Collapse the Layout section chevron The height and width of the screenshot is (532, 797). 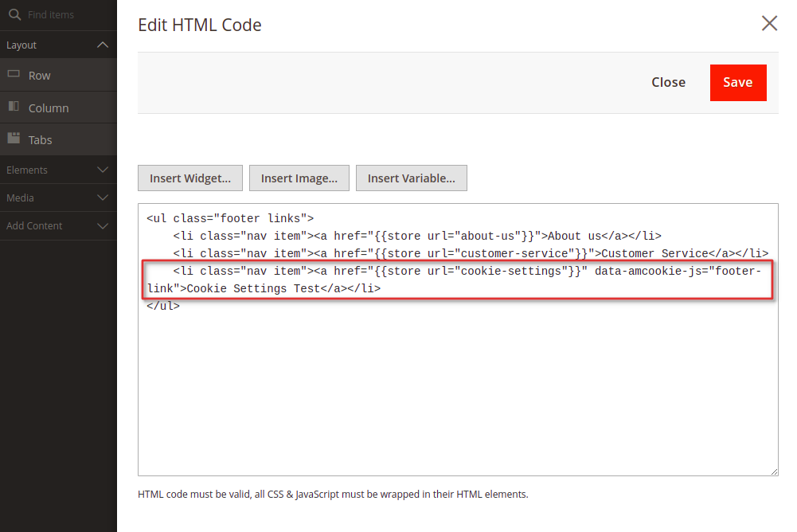pos(103,45)
